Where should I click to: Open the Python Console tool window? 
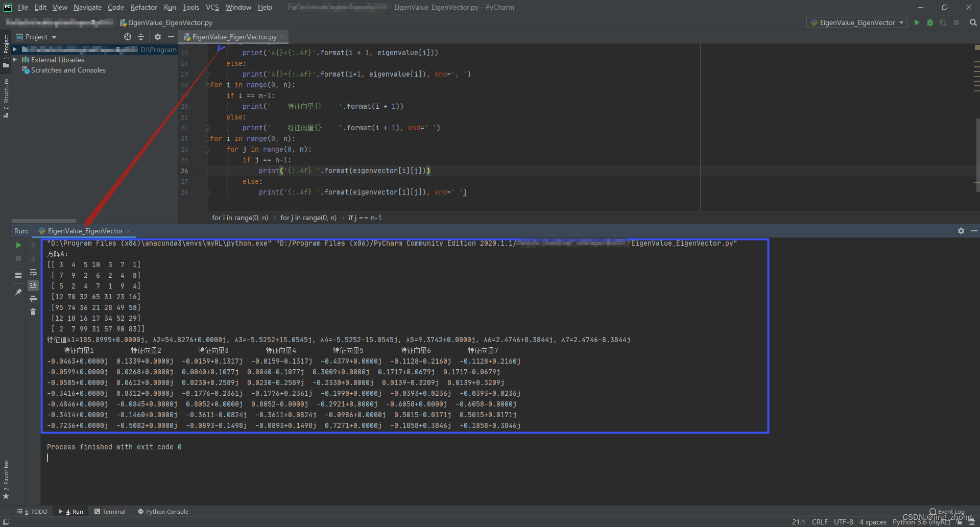(163, 512)
